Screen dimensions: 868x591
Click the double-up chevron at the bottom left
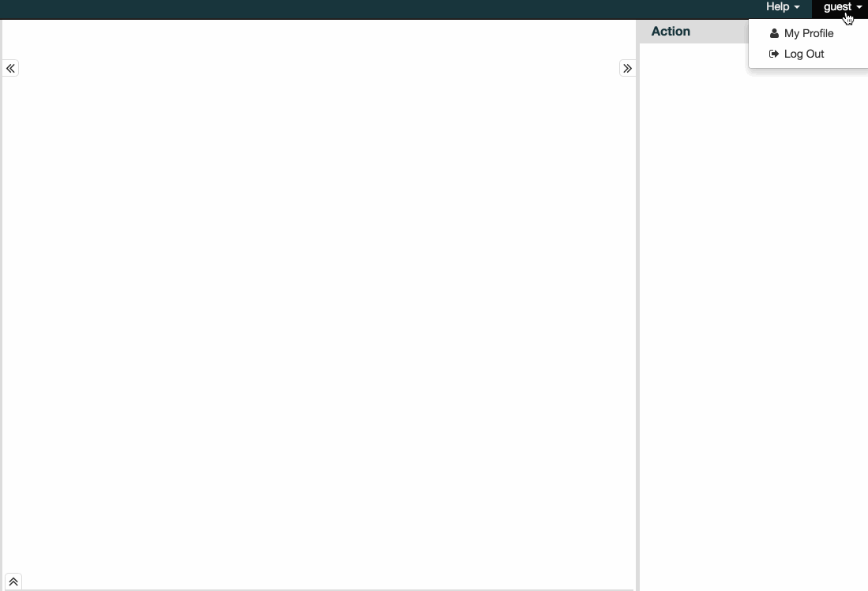pyautogui.click(x=13, y=582)
